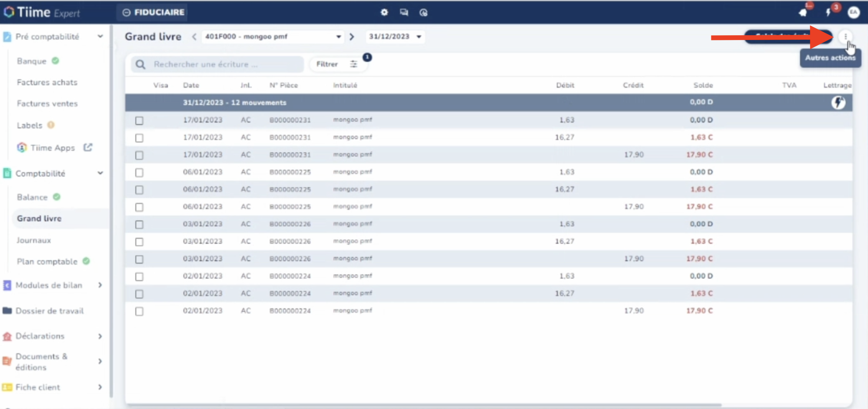
Task: Click the circle icon before FIDUCIAIRE
Action: (x=126, y=12)
